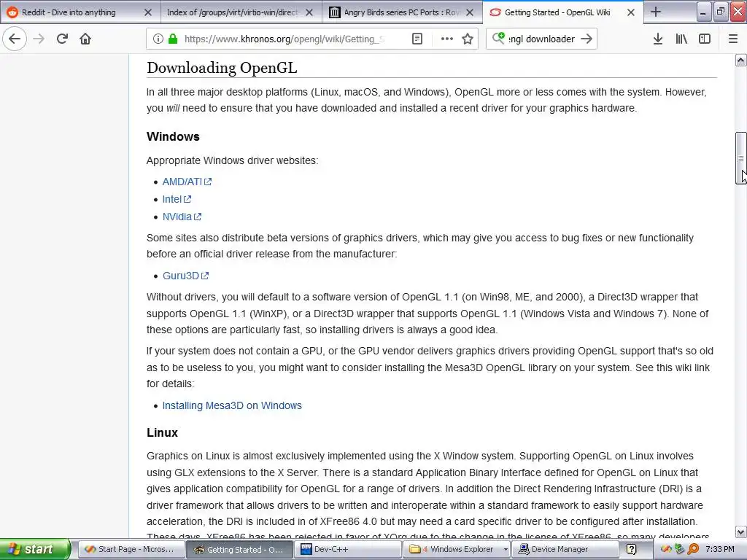The image size is (747, 560).
Task: Open the Intel driver link
Action: pyautogui.click(x=177, y=199)
